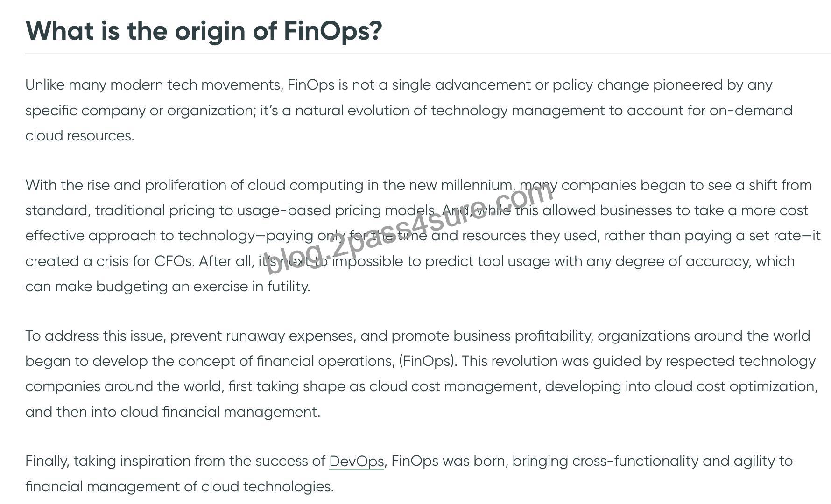Click the words "new millennium" in the second paragraph
Image resolution: width=831 pixels, height=504 pixels.
460,185
